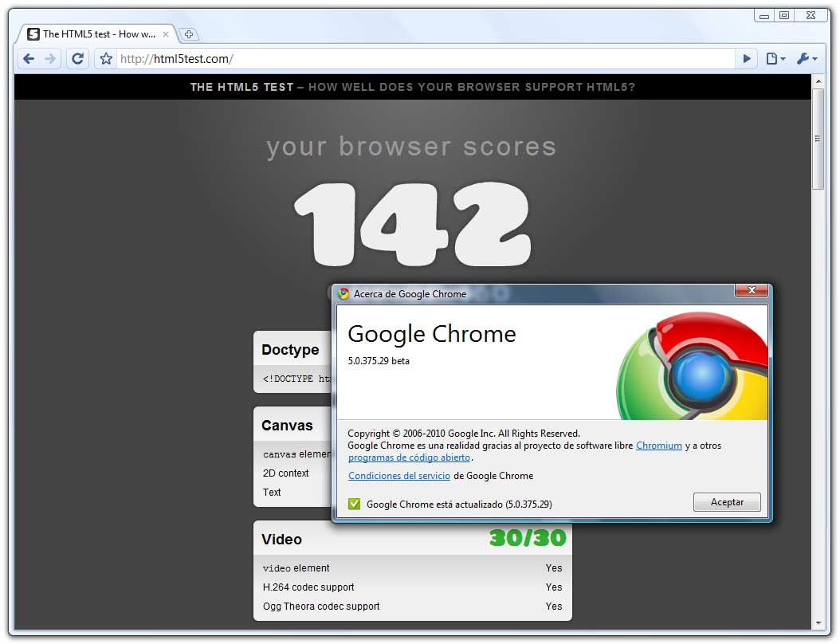This screenshot has height=644, width=840.
Task: Click Google Chrome está actualizado status text
Action: tap(459, 505)
